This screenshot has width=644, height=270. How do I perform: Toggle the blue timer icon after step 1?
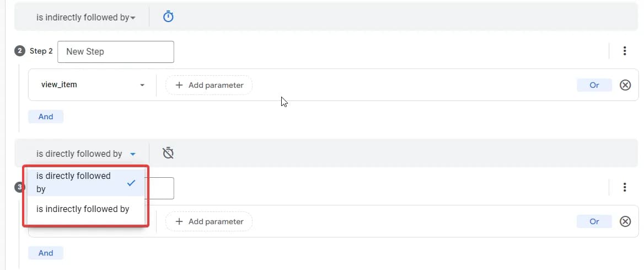click(x=168, y=17)
